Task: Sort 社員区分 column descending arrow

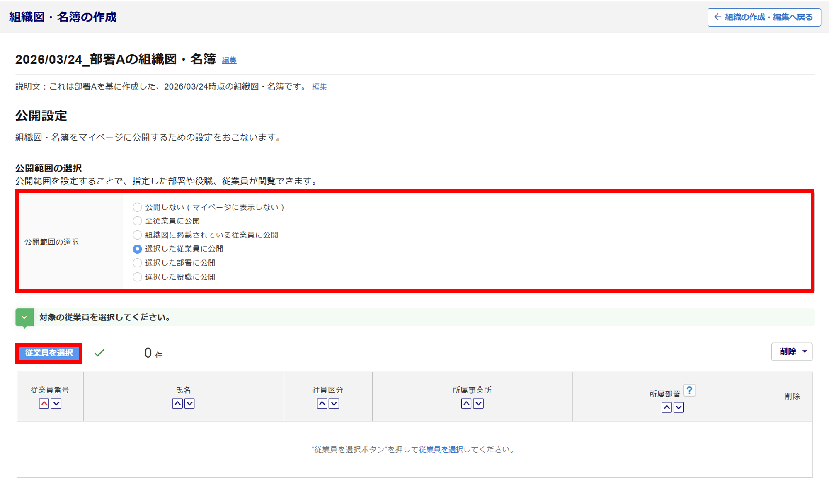Action: [334, 403]
